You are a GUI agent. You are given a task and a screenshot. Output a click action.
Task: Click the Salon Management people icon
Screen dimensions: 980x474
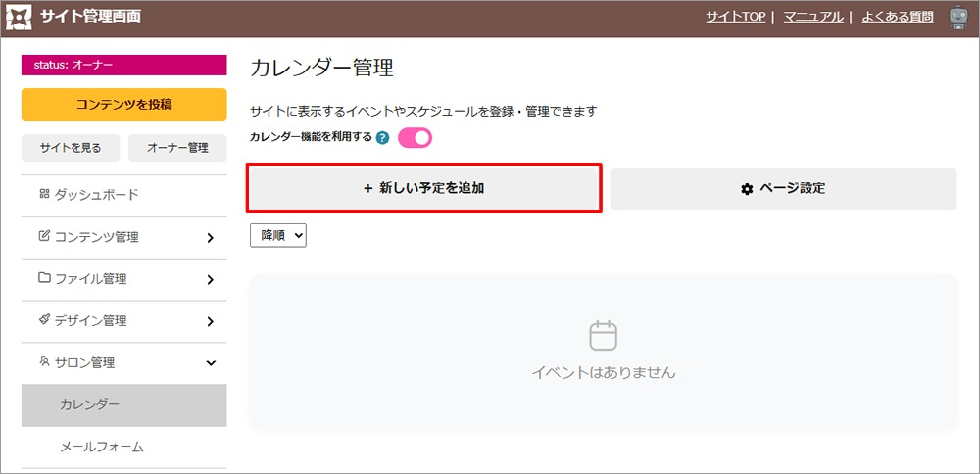pyautogui.click(x=44, y=362)
